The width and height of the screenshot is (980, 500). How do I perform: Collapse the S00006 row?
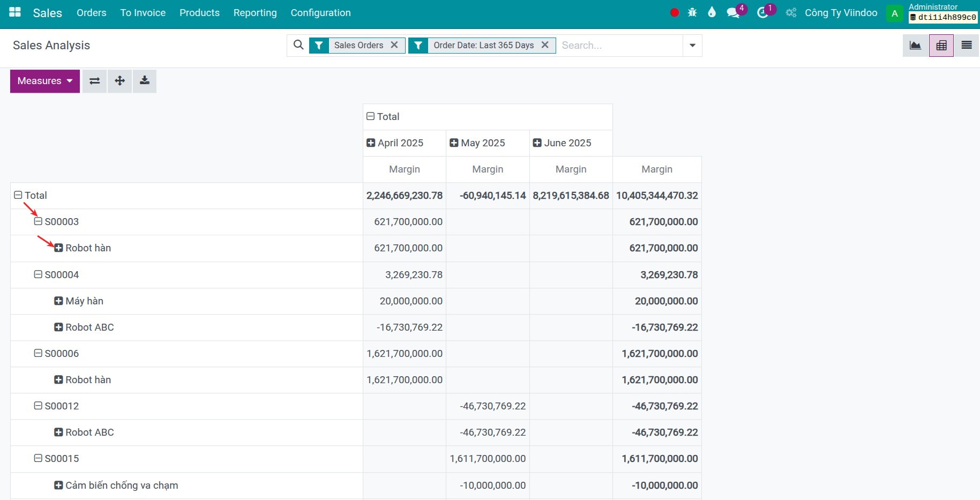[x=38, y=353]
